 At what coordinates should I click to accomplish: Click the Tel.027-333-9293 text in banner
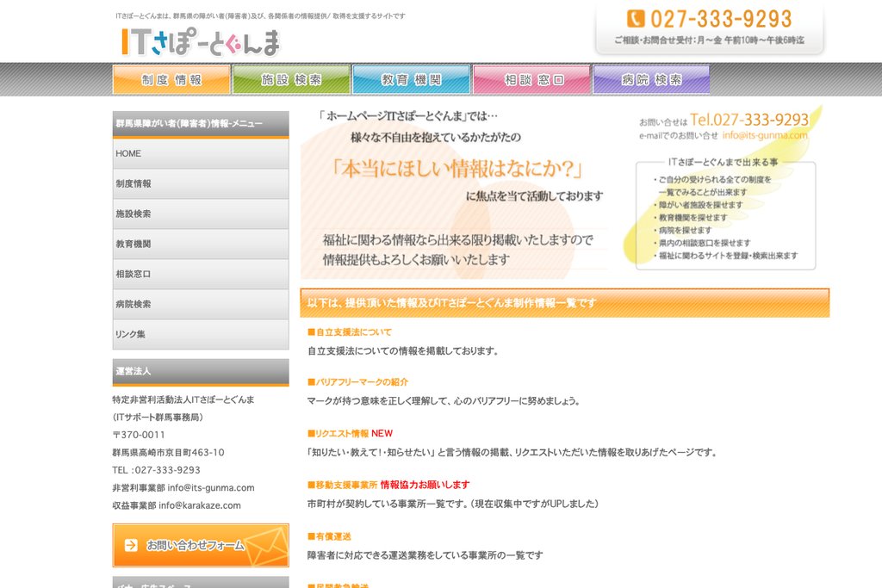749,119
